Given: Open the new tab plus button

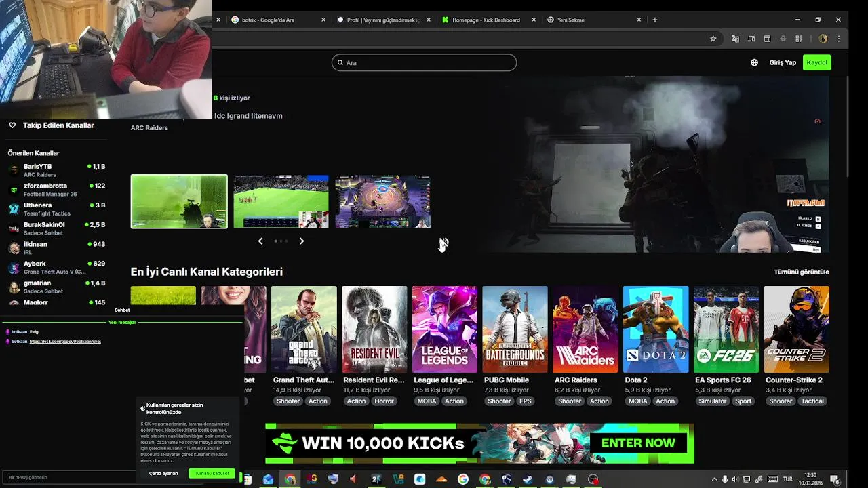Looking at the screenshot, I should click(654, 20).
